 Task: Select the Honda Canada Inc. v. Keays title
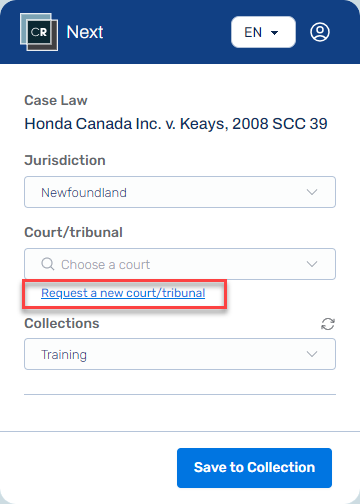click(x=176, y=124)
